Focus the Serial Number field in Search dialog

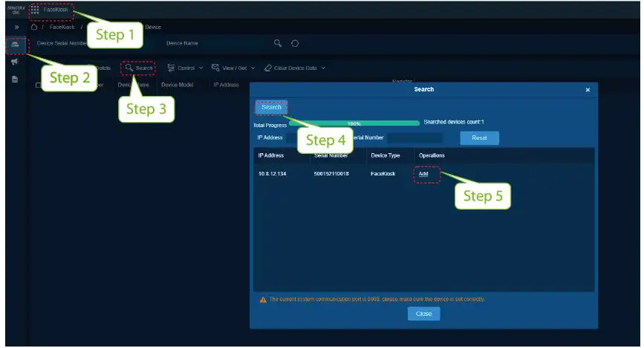tap(414, 138)
